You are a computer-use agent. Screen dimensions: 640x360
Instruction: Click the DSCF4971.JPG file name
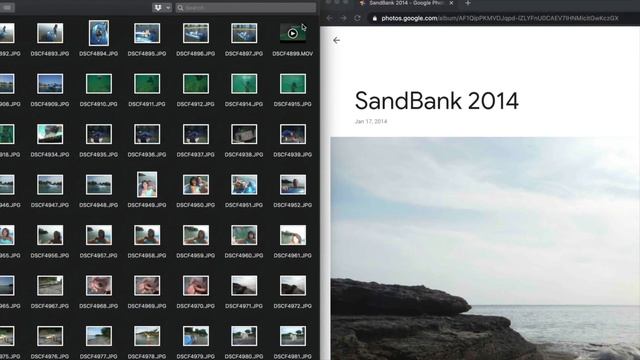(244, 306)
